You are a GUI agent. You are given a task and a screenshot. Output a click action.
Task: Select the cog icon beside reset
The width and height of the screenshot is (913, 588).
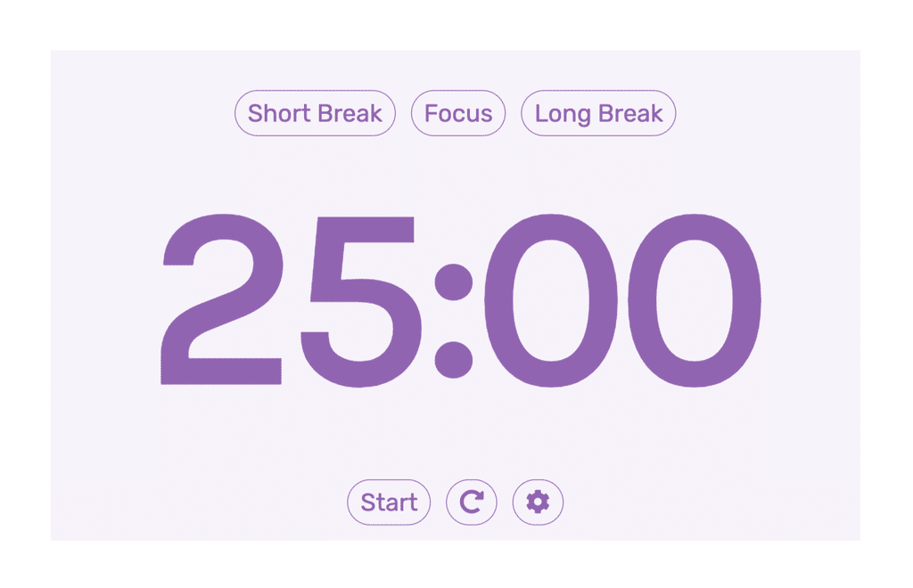(x=538, y=502)
